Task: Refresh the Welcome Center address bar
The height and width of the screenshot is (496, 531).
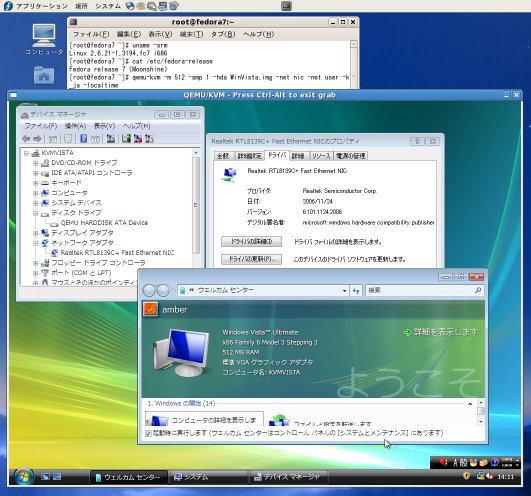Action: coord(356,290)
